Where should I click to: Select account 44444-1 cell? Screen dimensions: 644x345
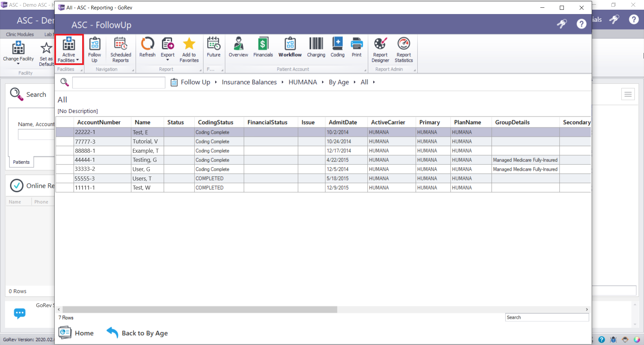(x=102, y=160)
